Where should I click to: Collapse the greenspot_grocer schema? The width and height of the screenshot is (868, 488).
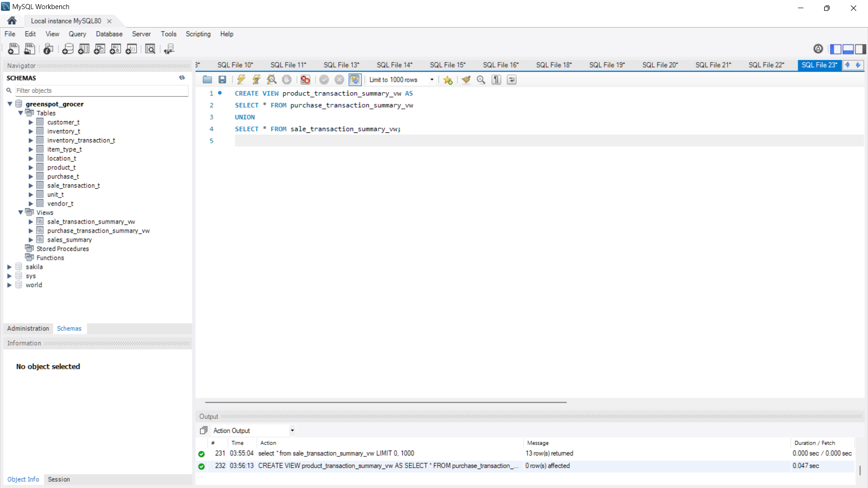click(x=9, y=104)
